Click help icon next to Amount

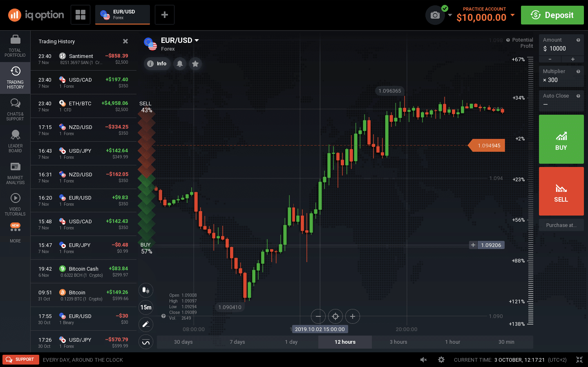578,40
